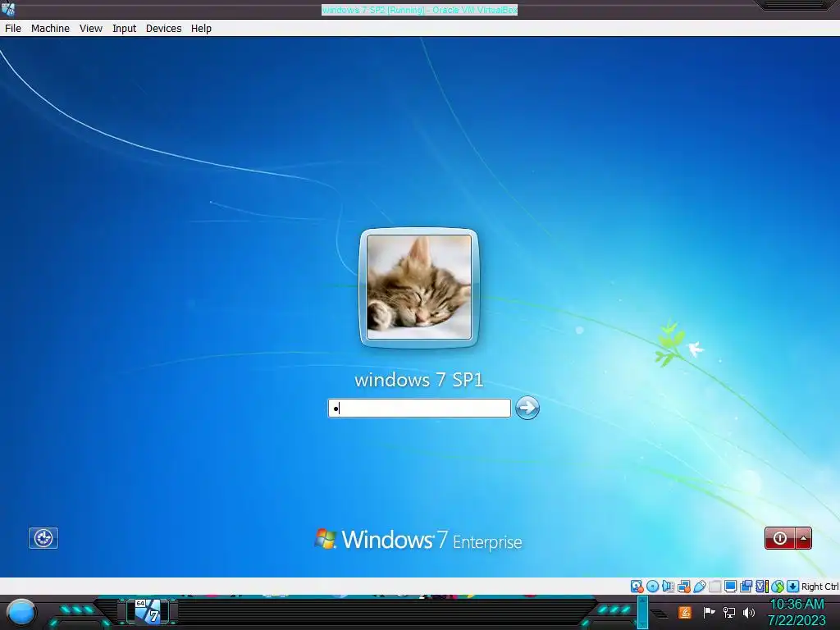Click the 10:36 AM taskbar clock
This screenshot has width=840, height=630.
tap(797, 605)
